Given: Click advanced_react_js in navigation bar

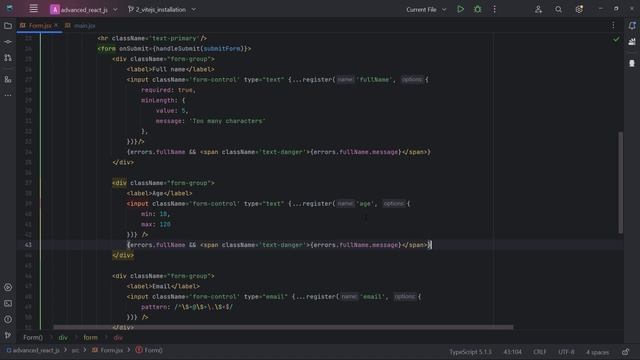Looking at the screenshot, I should pyautogui.click(x=33, y=350).
